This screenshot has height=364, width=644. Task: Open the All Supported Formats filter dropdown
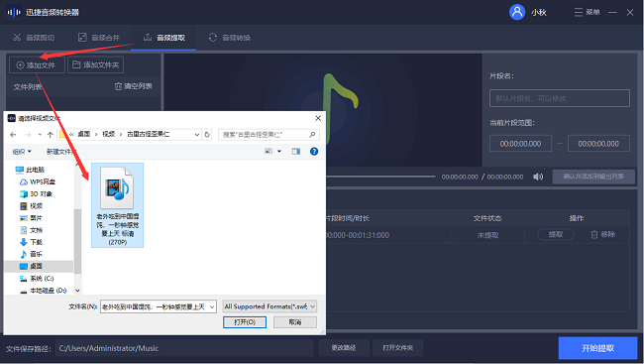coord(269,306)
